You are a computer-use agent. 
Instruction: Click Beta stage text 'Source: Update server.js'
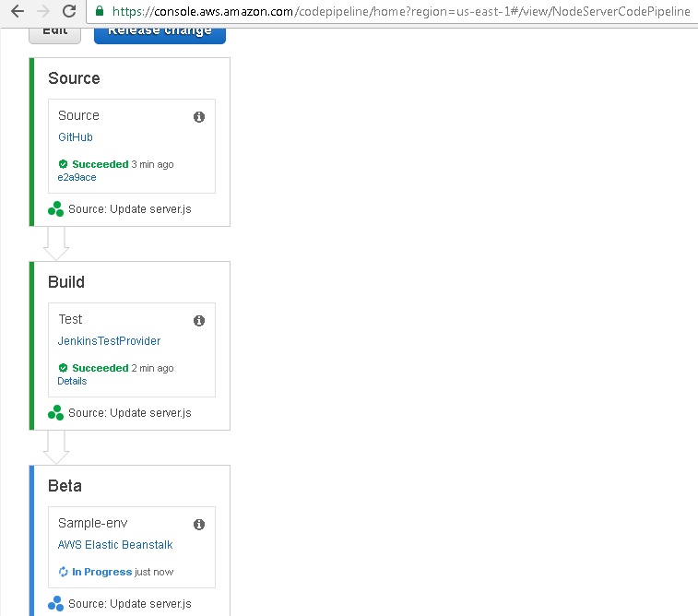129,604
